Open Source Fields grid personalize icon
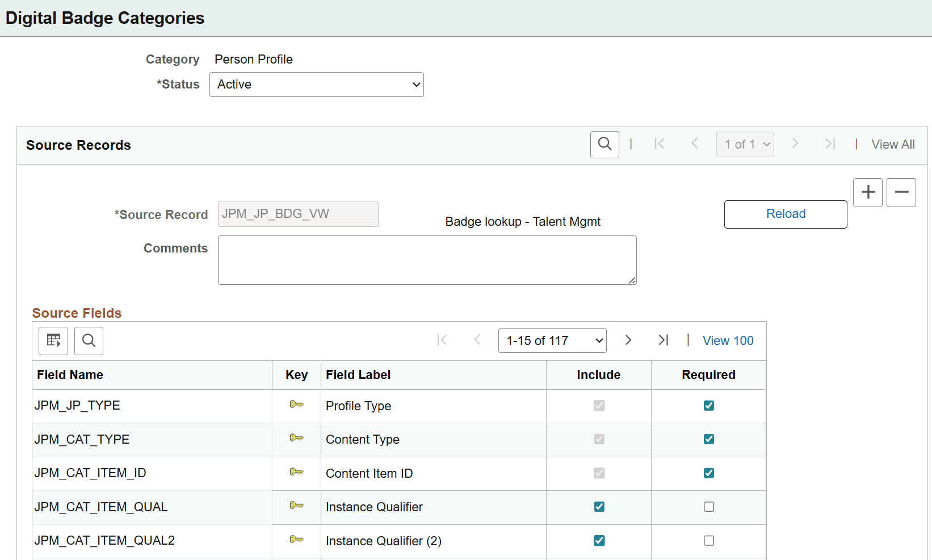 [53, 341]
